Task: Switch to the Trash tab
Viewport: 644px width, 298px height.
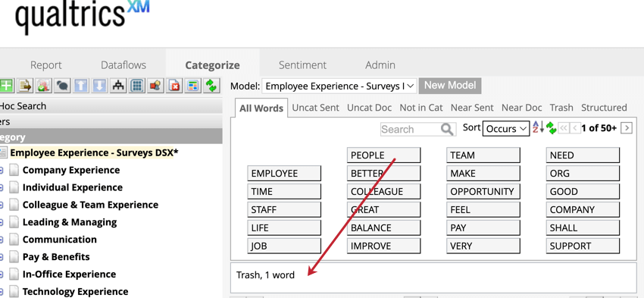Action: point(561,108)
